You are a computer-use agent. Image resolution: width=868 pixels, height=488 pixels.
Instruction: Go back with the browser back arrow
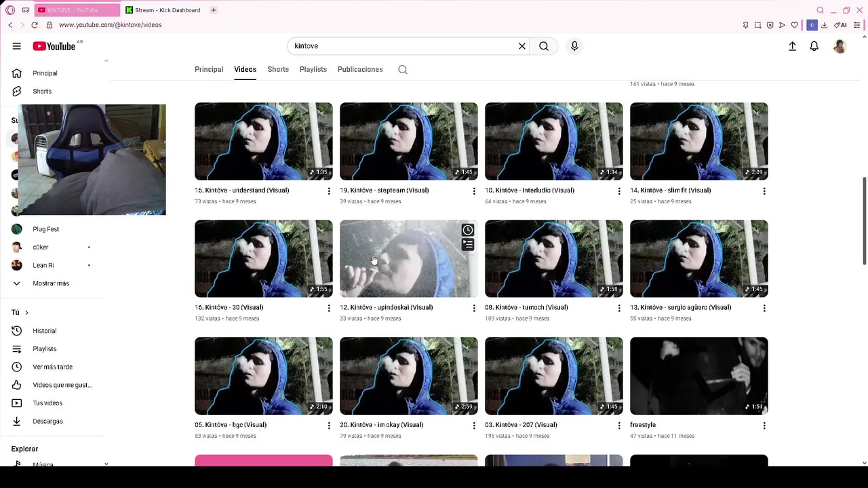click(x=10, y=25)
